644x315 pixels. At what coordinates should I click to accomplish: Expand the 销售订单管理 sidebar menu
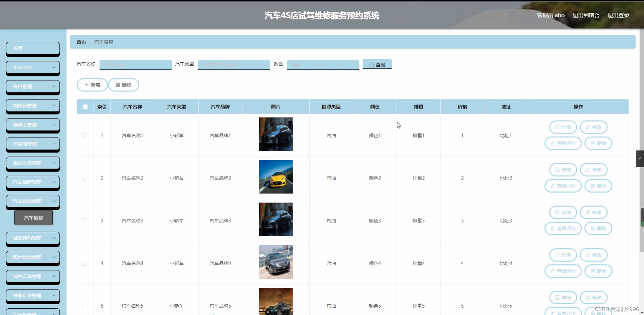click(33, 276)
